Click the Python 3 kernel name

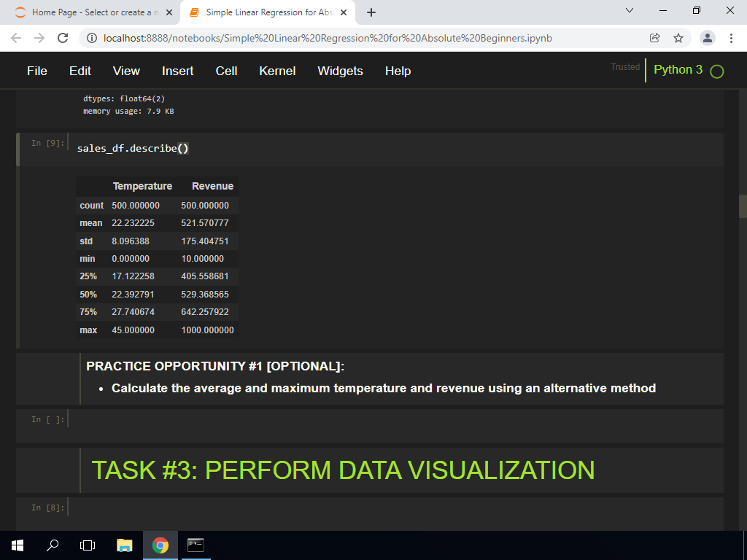click(x=678, y=69)
